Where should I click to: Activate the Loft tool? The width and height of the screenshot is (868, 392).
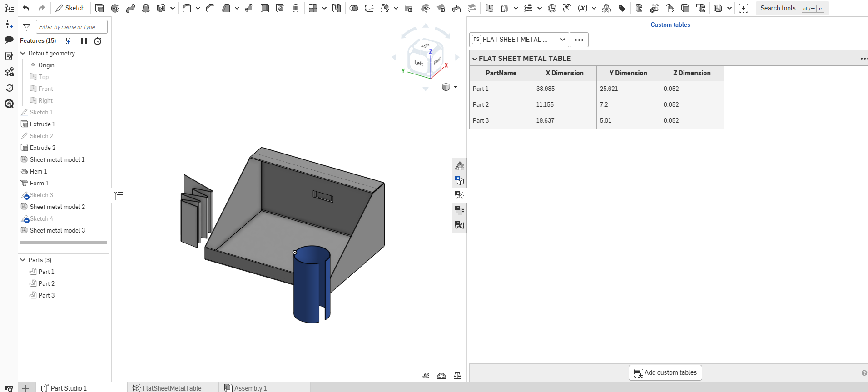pos(146,8)
